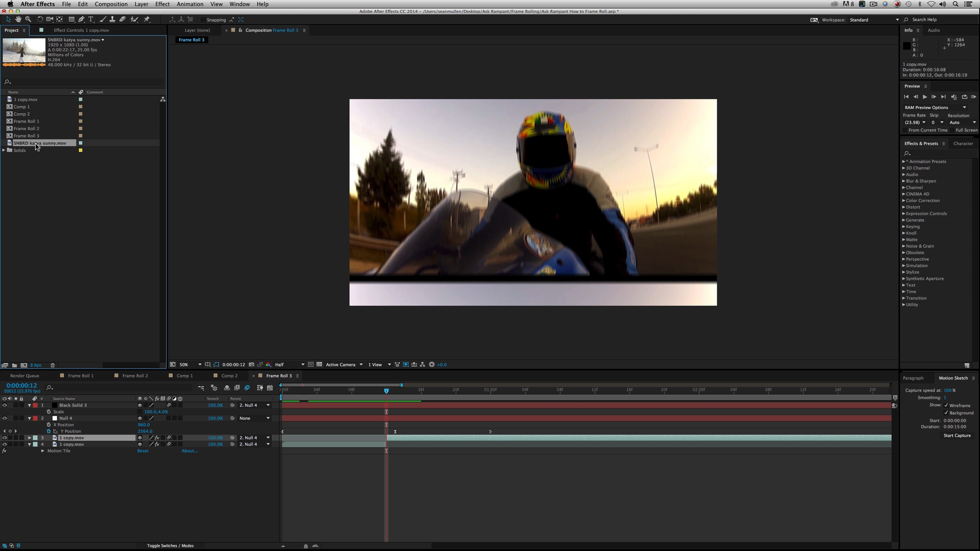The height and width of the screenshot is (551, 980).
Task: Hide Black Solid 3 layer eye
Action: tap(5, 405)
